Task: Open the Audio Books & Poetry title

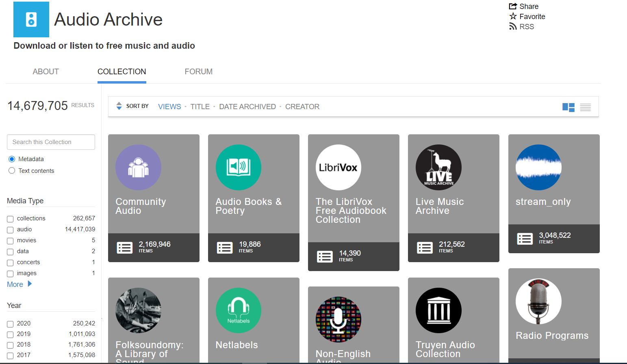Action: click(248, 206)
